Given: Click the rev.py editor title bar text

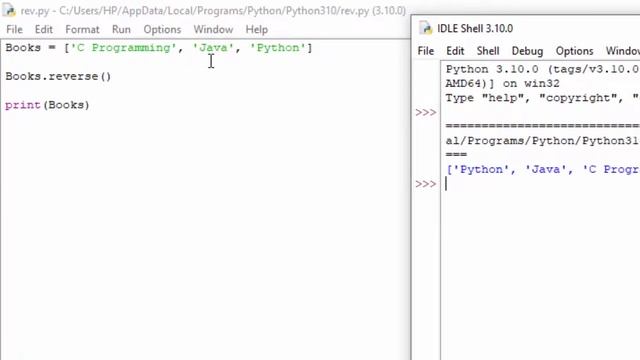Looking at the screenshot, I should click(x=213, y=11).
